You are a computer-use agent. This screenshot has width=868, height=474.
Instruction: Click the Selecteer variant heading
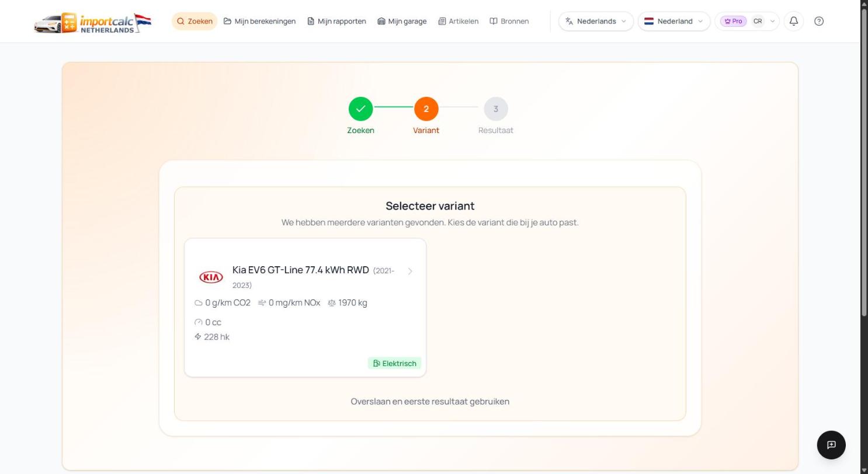[x=430, y=206]
